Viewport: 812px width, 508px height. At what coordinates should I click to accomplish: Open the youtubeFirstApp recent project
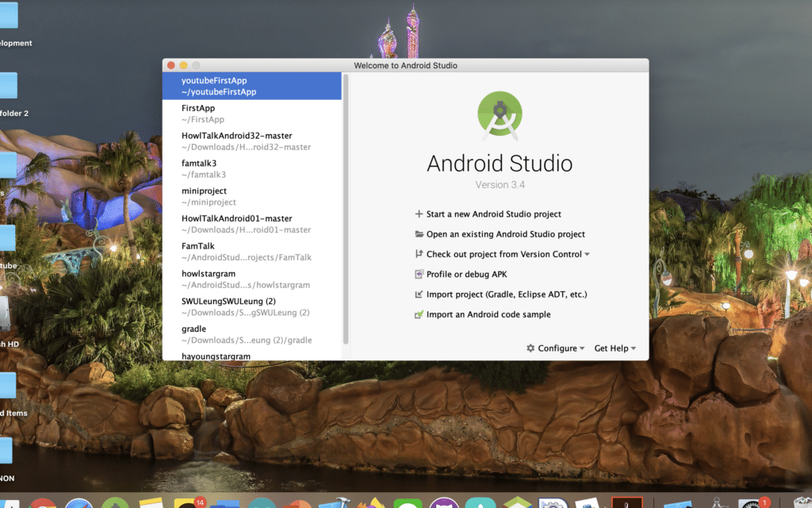[x=251, y=86]
